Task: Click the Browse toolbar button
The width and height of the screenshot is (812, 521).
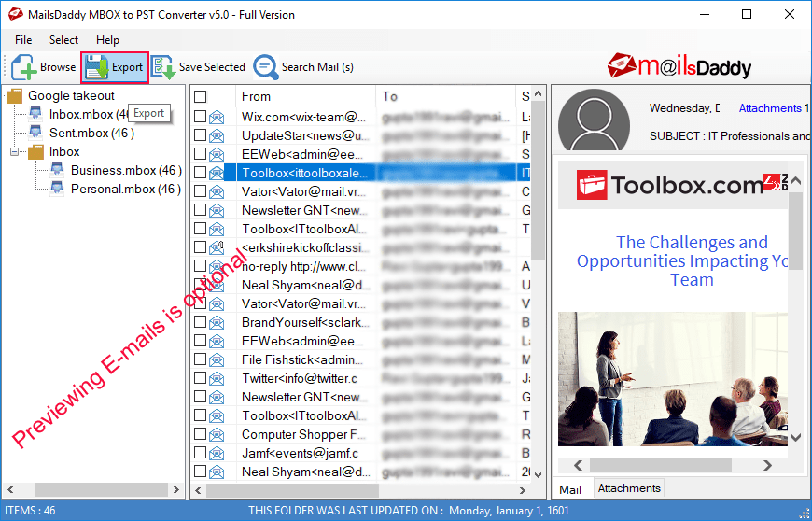Action: click(x=44, y=67)
